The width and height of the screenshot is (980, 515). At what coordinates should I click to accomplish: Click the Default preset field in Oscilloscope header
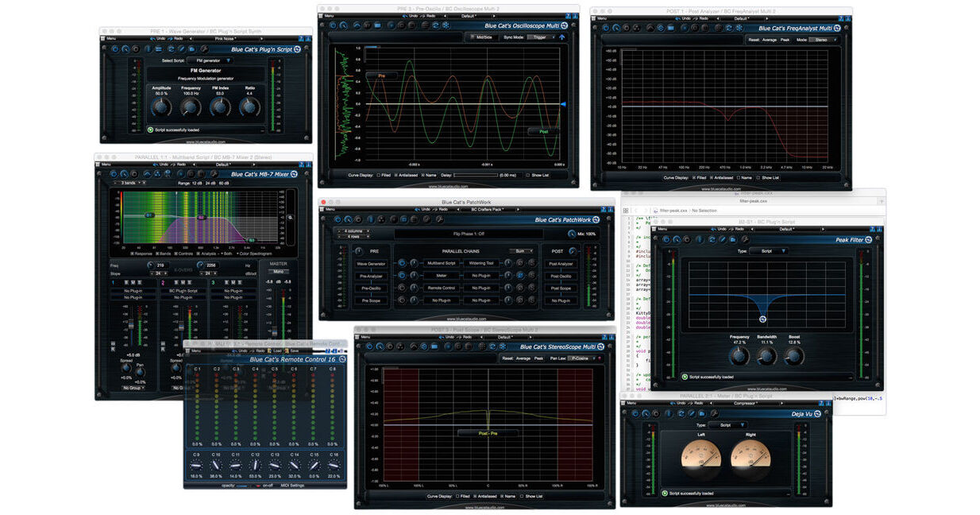point(468,16)
